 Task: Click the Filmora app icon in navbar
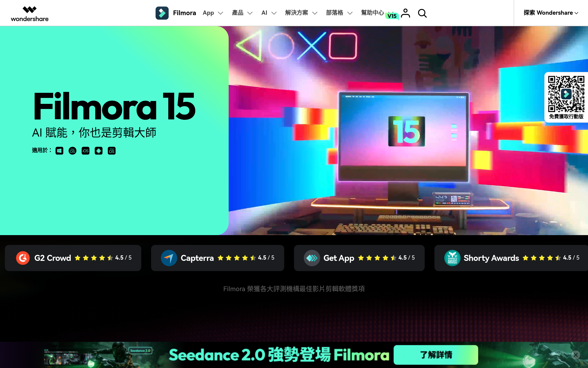(x=162, y=13)
